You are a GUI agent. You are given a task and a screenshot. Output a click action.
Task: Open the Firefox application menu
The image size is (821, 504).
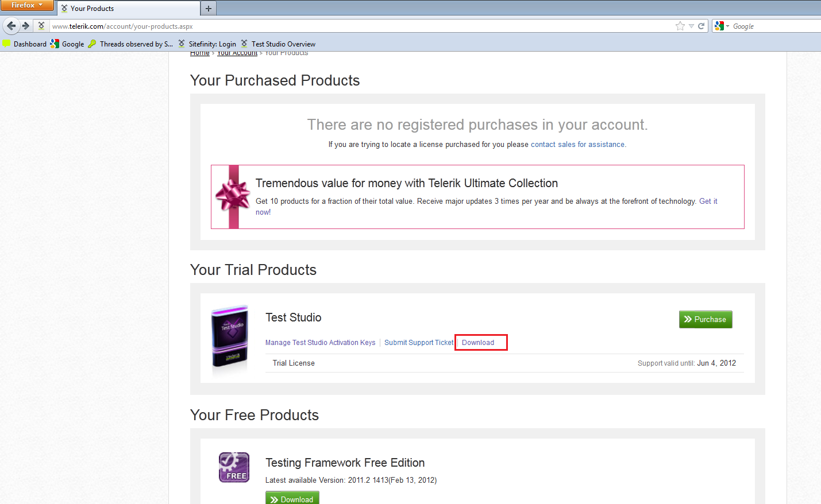[26, 5]
